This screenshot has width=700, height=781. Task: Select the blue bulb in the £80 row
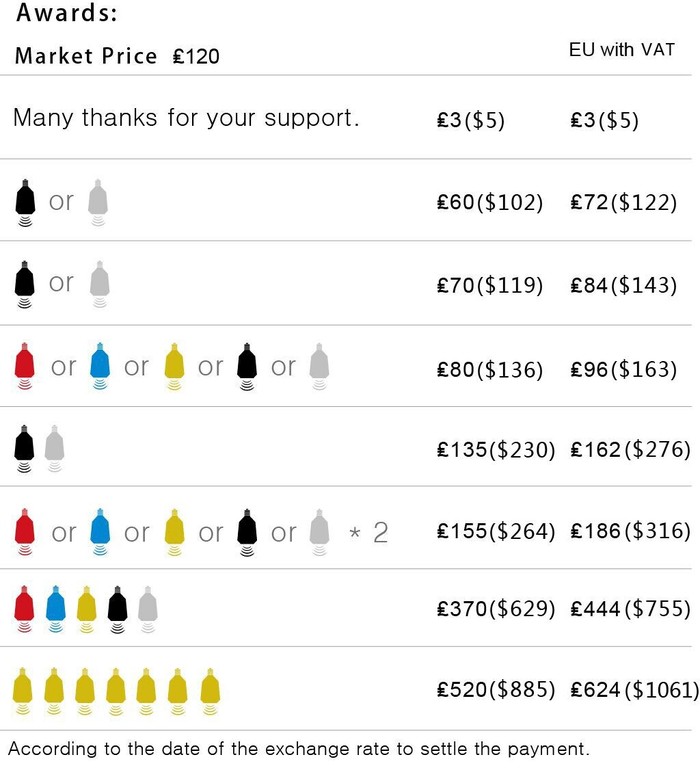[x=100, y=366]
